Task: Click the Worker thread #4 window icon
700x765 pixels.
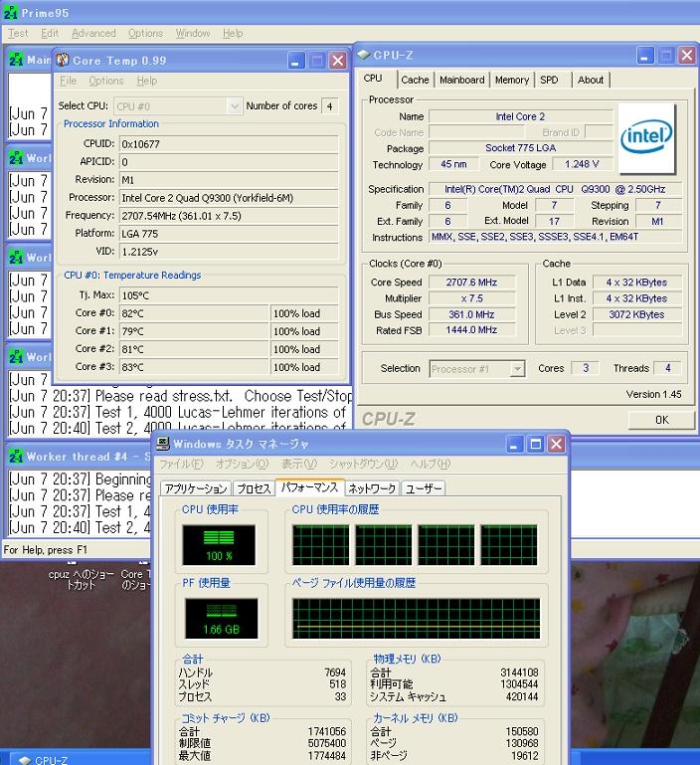Action: click(16, 456)
